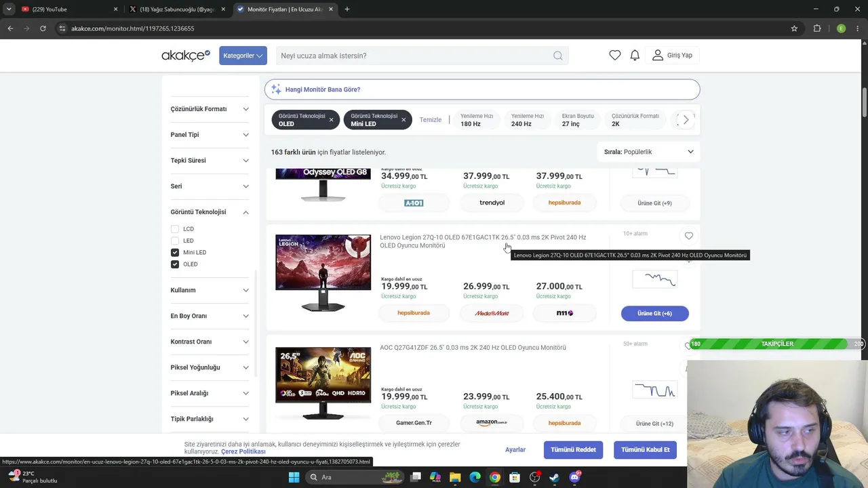The image size is (868, 488).
Task: Open a new browser tab
Action: pos(347,9)
